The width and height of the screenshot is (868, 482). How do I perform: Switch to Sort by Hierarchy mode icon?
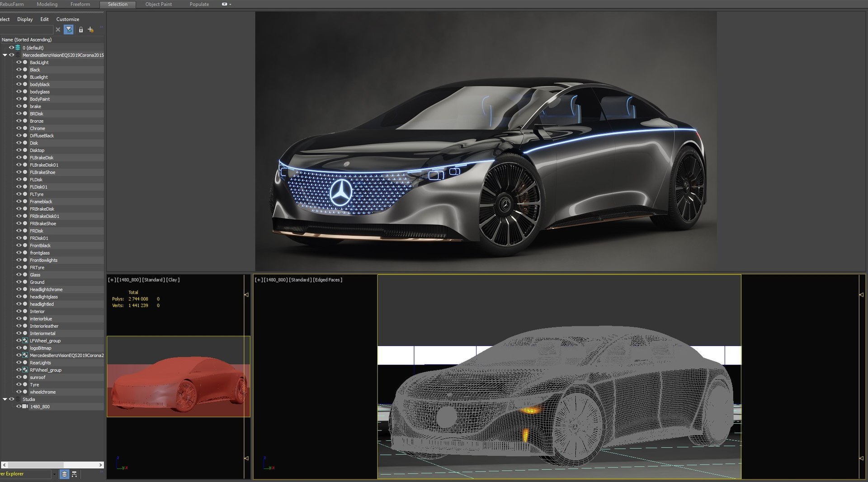[x=75, y=474]
